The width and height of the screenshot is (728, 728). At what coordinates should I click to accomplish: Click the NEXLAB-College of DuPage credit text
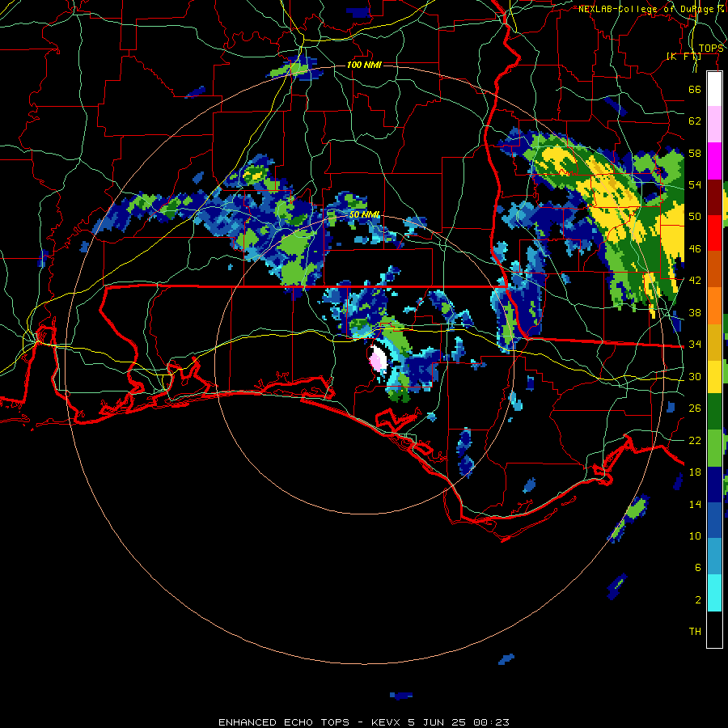(x=651, y=9)
